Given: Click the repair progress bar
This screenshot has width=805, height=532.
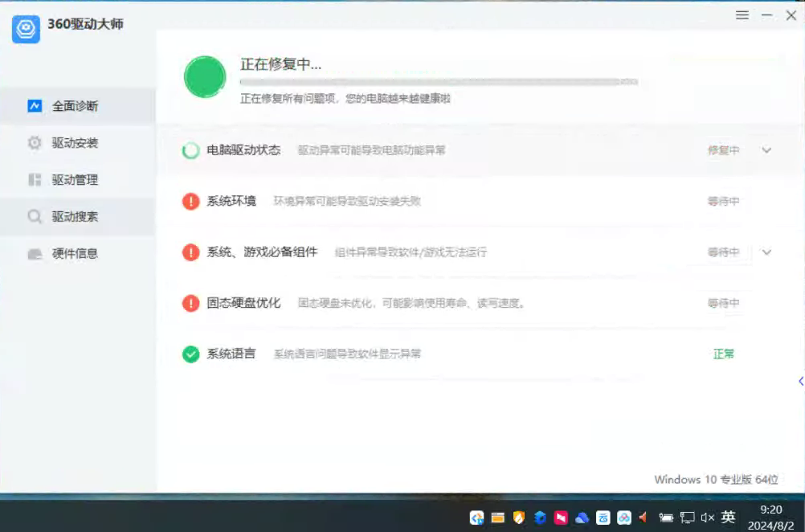Looking at the screenshot, I should (x=439, y=82).
